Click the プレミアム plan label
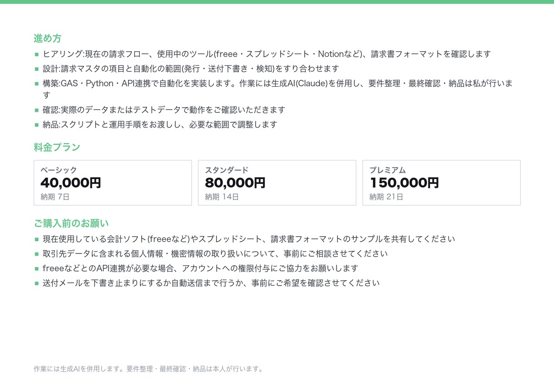The image size is (554, 392). [387, 170]
